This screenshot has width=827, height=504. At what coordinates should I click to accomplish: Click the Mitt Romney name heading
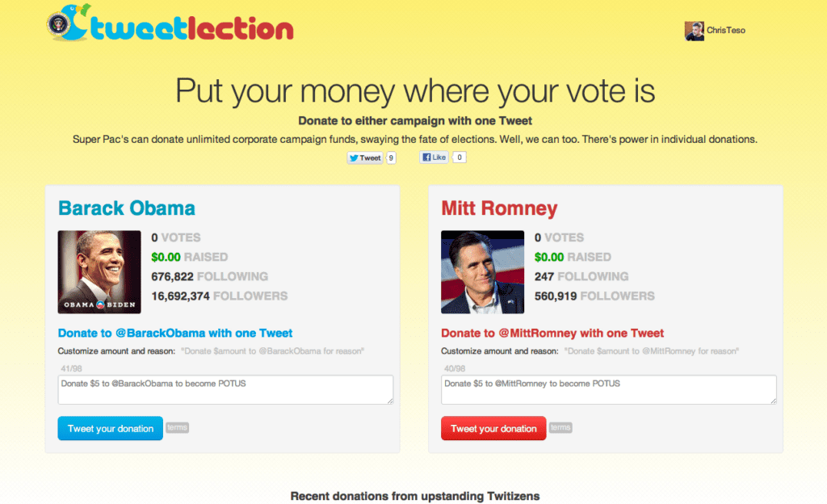pos(499,208)
